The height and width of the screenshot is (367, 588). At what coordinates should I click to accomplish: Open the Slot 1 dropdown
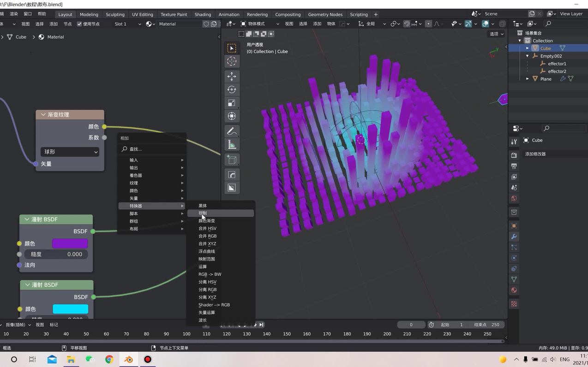pyautogui.click(x=127, y=24)
